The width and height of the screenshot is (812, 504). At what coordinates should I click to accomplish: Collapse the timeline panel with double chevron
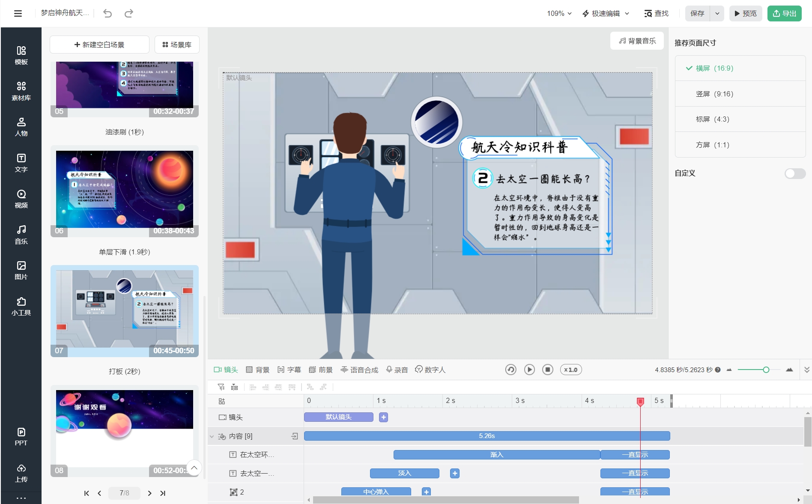click(x=806, y=370)
